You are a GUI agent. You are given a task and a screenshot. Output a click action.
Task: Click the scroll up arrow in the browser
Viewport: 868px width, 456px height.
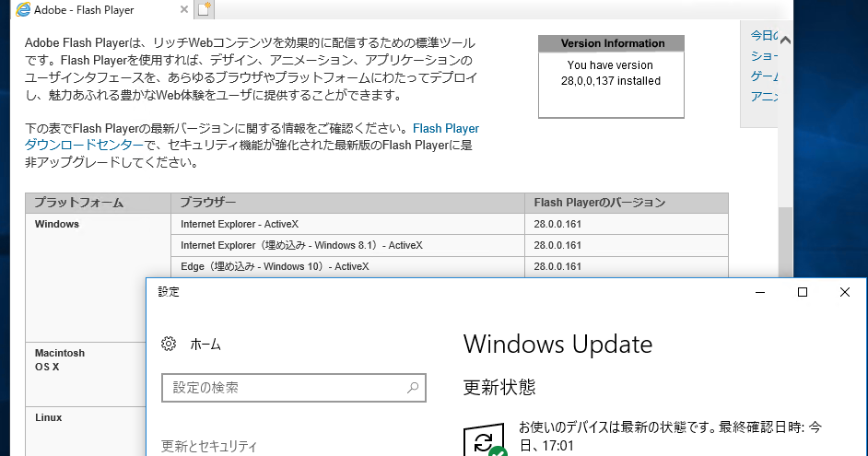785,40
